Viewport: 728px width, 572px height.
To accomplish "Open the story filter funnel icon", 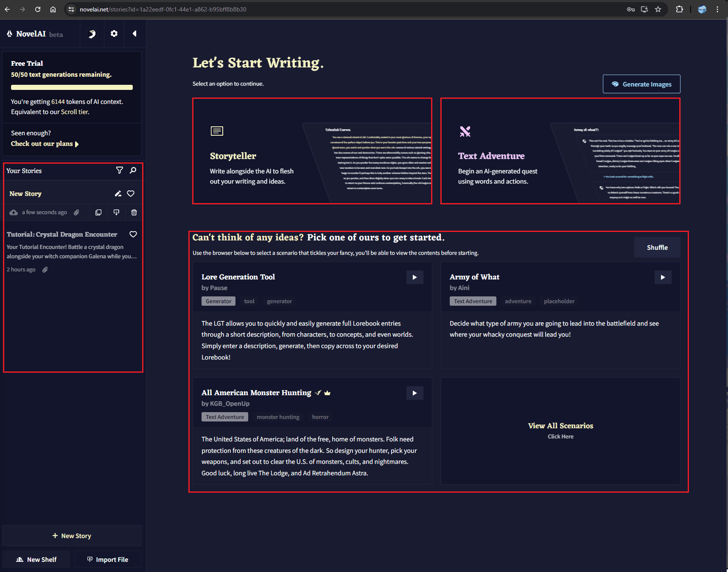I will (120, 170).
